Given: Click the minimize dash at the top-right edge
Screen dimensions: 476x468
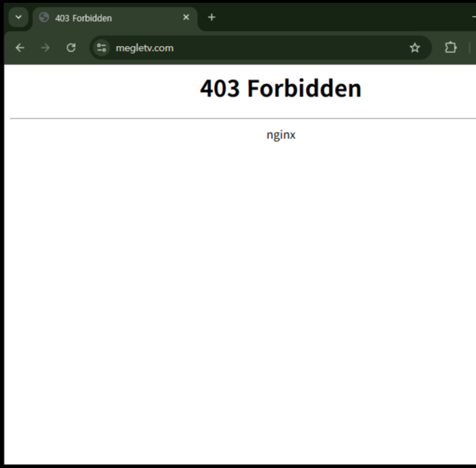Looking at the screenshot, I should tap(474, 17).
